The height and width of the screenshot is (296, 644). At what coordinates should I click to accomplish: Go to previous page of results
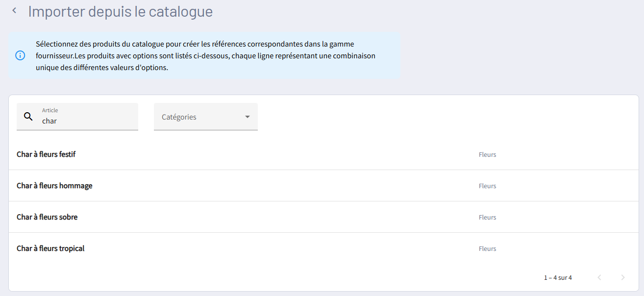point(599,277)
